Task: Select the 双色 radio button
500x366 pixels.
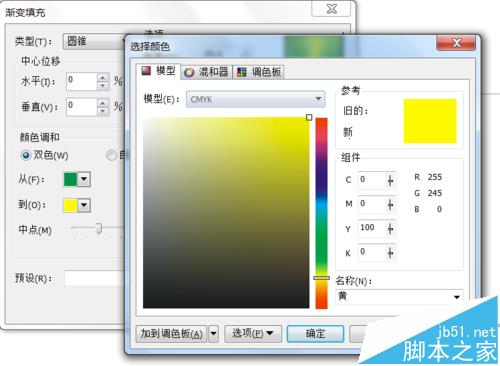Action: [26, 155]
